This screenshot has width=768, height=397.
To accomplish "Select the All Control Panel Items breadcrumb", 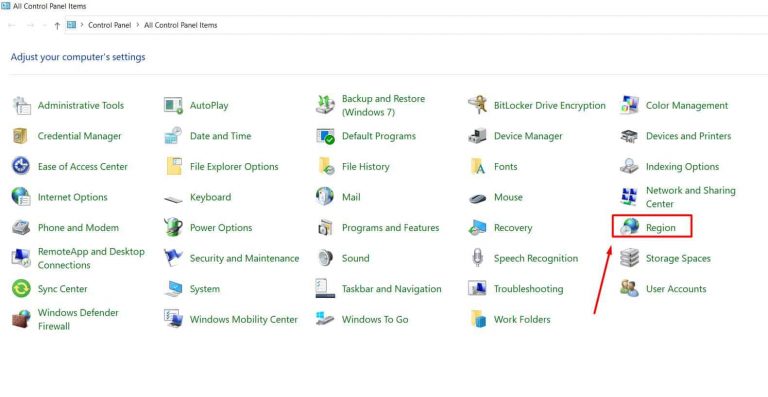I will [x=180, y=25].
